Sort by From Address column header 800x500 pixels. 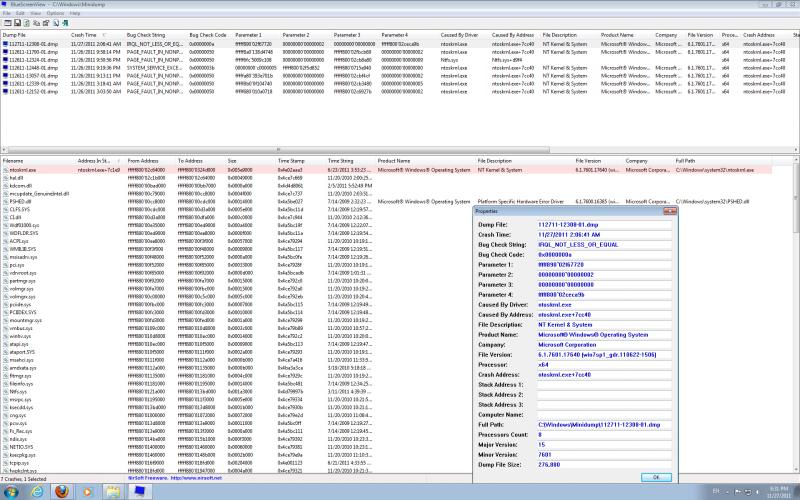(x=151, y=161)
